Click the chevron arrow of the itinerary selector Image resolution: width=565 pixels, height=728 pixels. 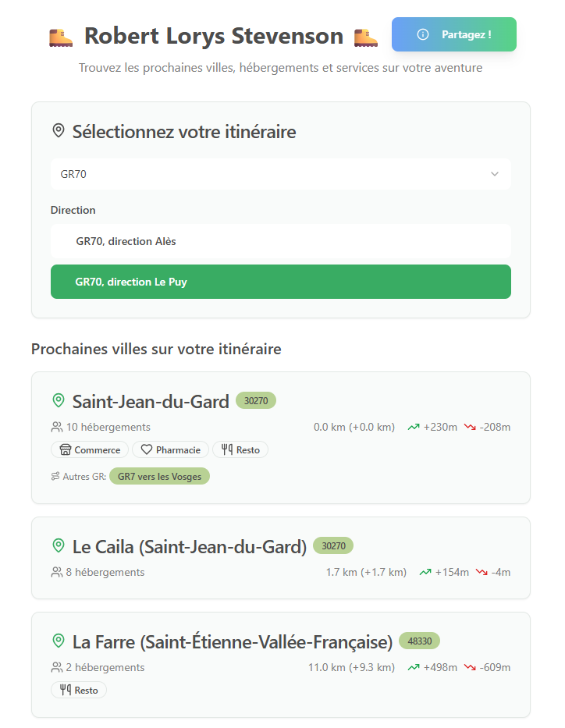[x=494, y=174]
